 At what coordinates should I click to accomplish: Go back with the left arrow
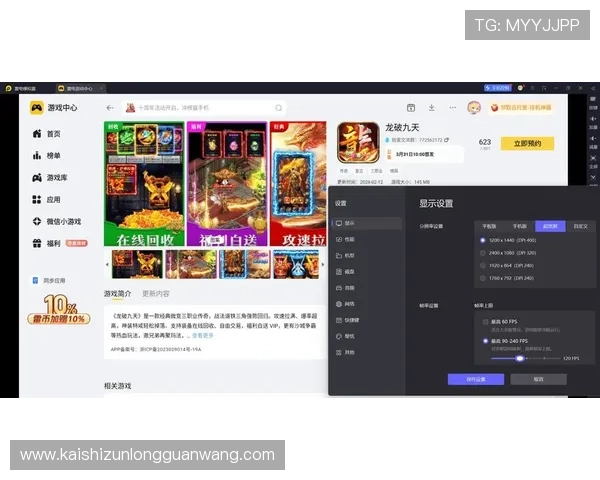[x=110, y=108]
